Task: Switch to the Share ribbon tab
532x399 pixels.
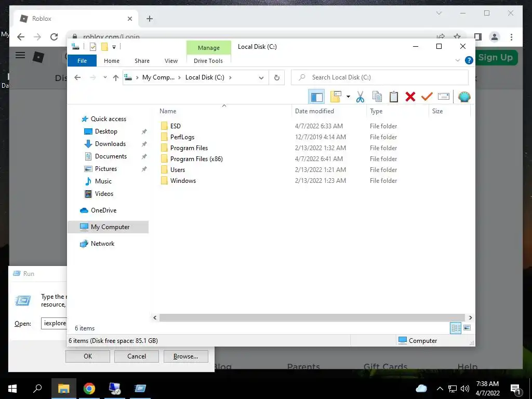Action: tap(142, 61)
